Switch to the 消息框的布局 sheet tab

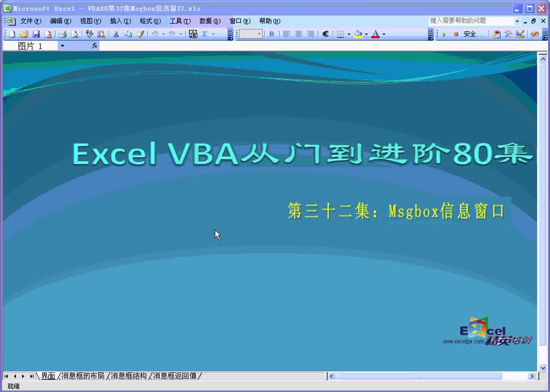(x=83, y=376)
